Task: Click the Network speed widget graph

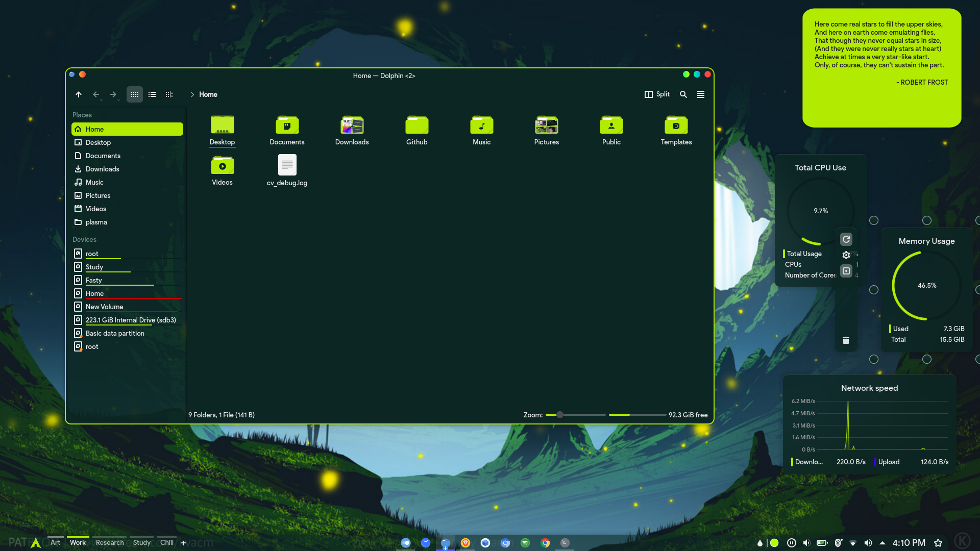Action: coord(870,424)
